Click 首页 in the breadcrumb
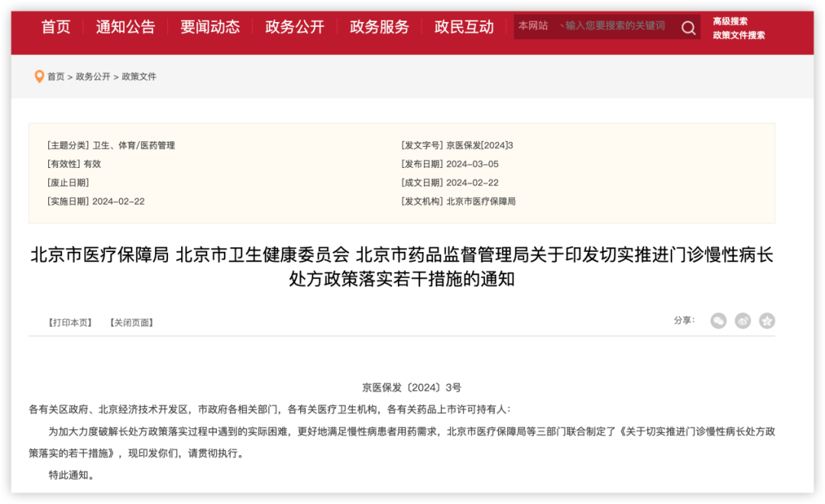Image resolution: width=825 pixels, height=504 pixels. [x=56, y=77]
